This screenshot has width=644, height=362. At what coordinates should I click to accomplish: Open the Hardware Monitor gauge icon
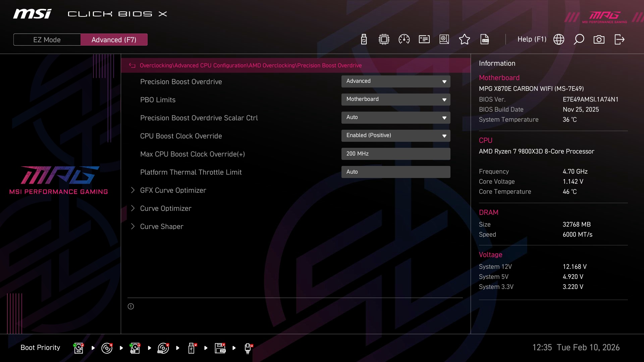tap(404, 39)
